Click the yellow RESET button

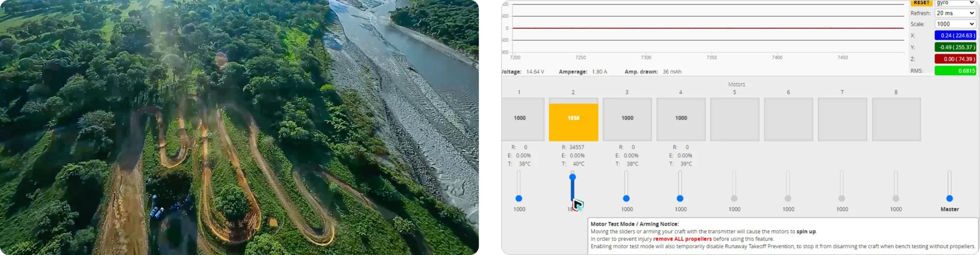(921, 3)
